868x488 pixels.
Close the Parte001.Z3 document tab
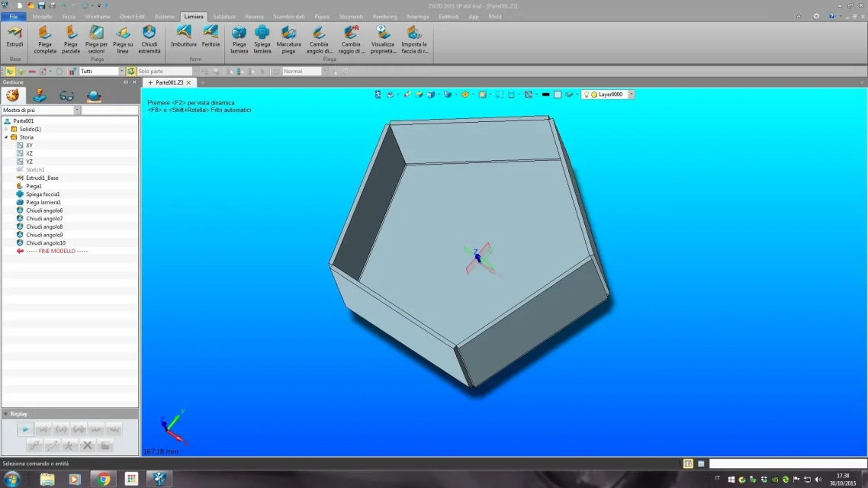[x=188, y=83]
